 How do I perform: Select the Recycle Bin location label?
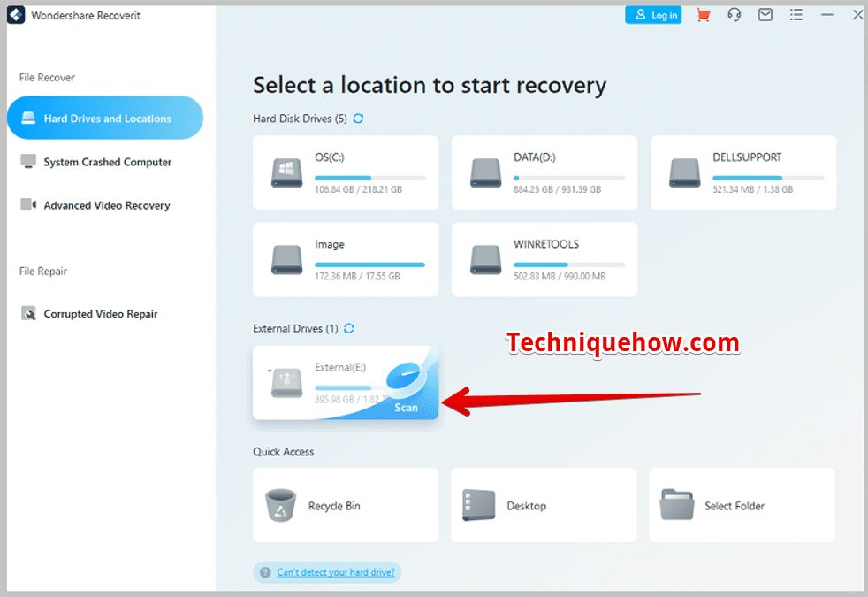(334, 506)
